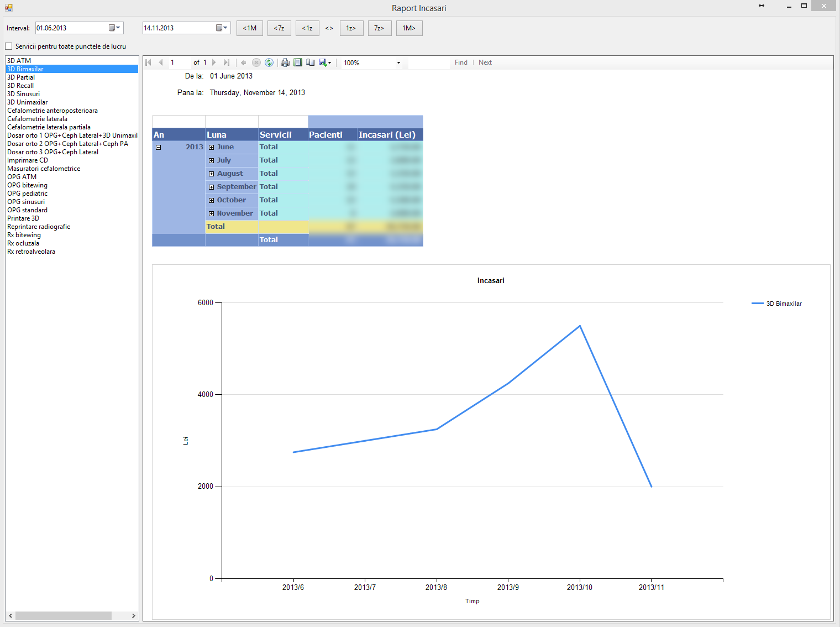Click the app icon in title bar
Screen dimensions: 840x627
(8, 8)
